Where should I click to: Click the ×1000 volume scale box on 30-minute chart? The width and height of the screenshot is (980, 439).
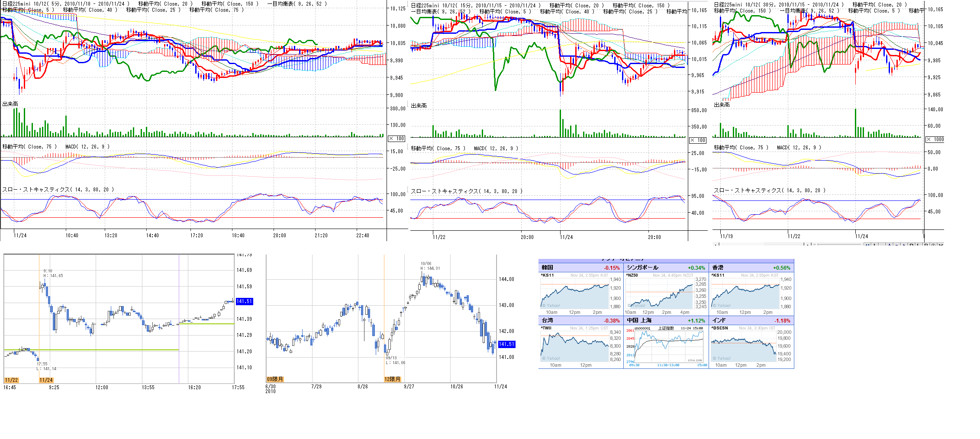pyautogui.click(x=935, y=139)
